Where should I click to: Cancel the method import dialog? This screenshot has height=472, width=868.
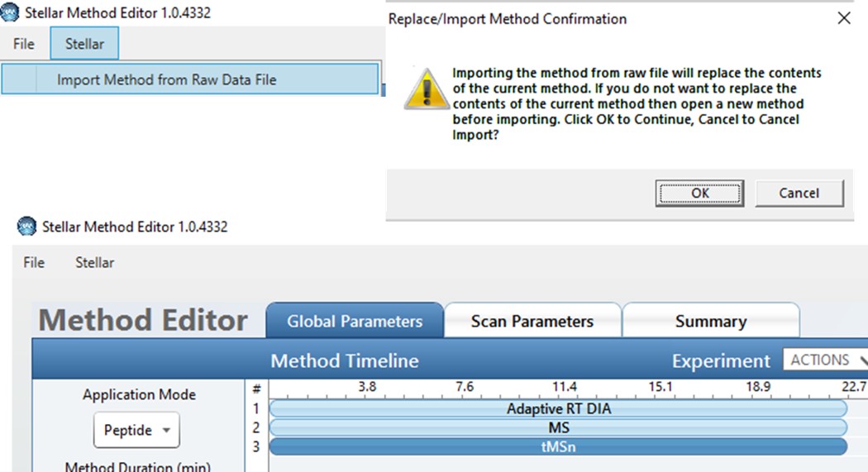pyautogui.click(x=799, y=193)
